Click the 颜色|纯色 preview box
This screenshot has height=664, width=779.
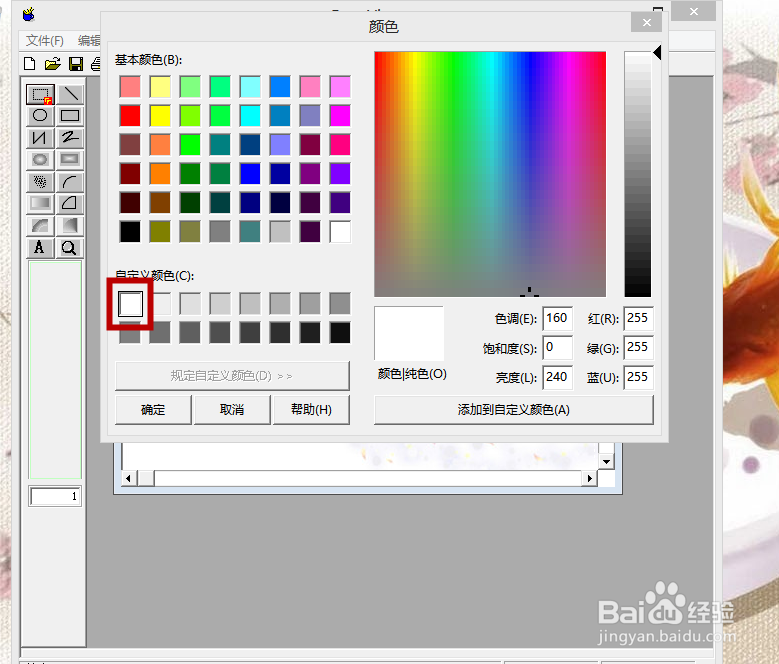(x=409, y=333)
